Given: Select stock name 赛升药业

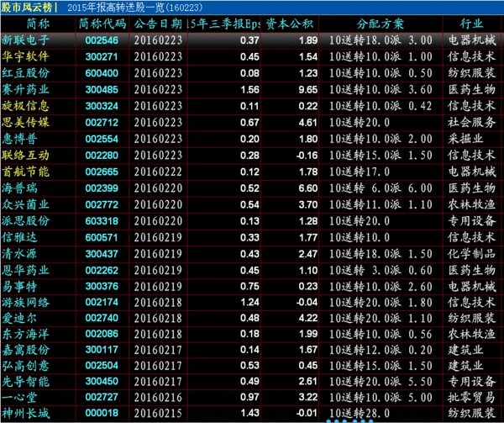Looking at the screenshot, I should click(x=25, y=89).
